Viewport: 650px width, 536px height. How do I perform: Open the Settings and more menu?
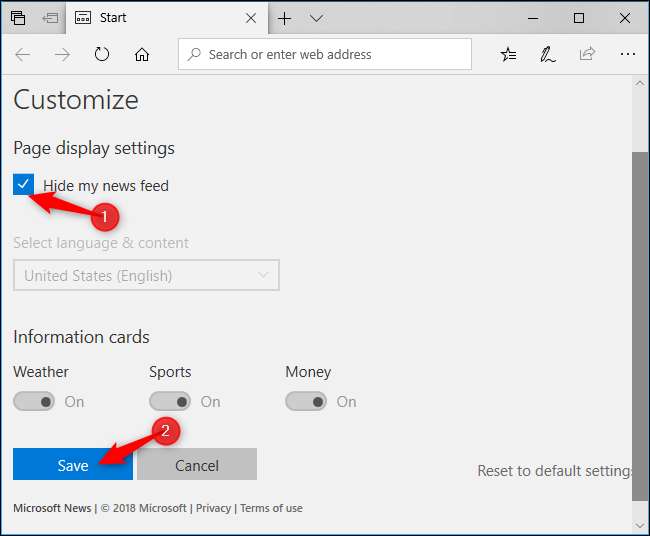pyautogui.click(x=628, y=54)
